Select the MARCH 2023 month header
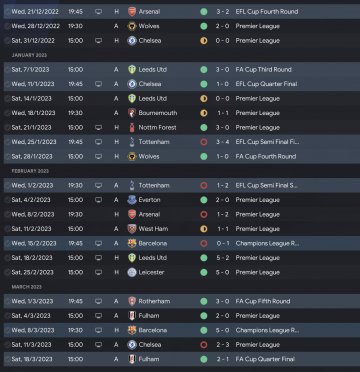360x372 pixels. (29, 287)
